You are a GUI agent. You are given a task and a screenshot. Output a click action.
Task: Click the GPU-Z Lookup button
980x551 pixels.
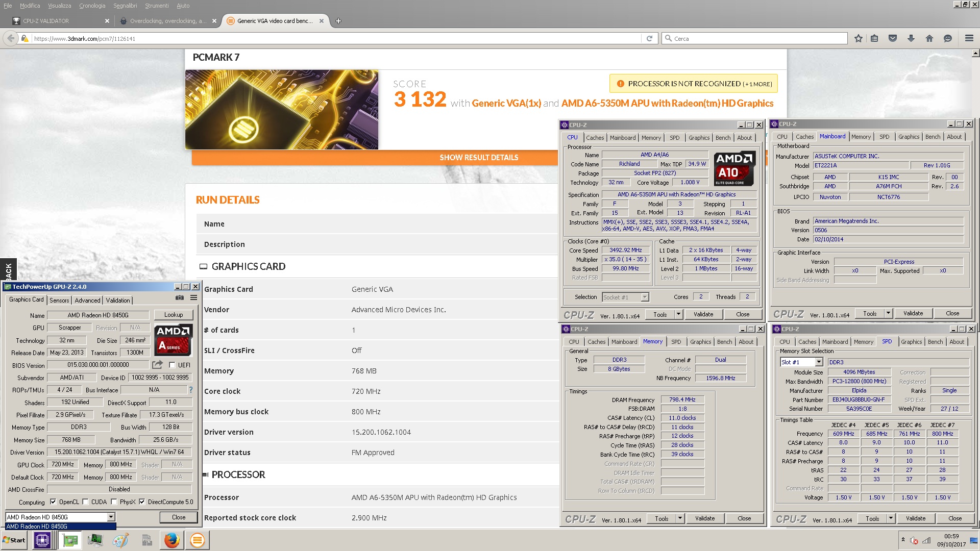pos(174,315)
